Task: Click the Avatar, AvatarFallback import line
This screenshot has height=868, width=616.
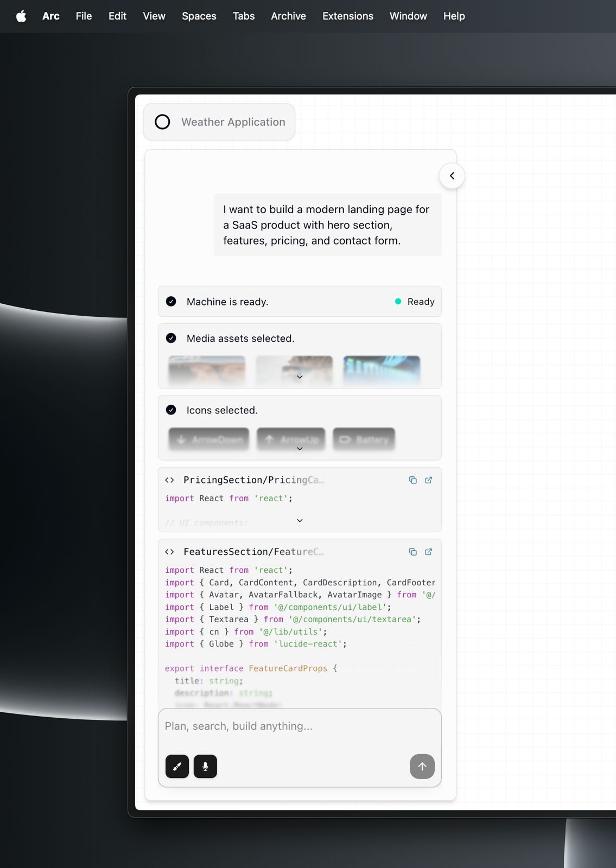Action: tap(300, 595)
